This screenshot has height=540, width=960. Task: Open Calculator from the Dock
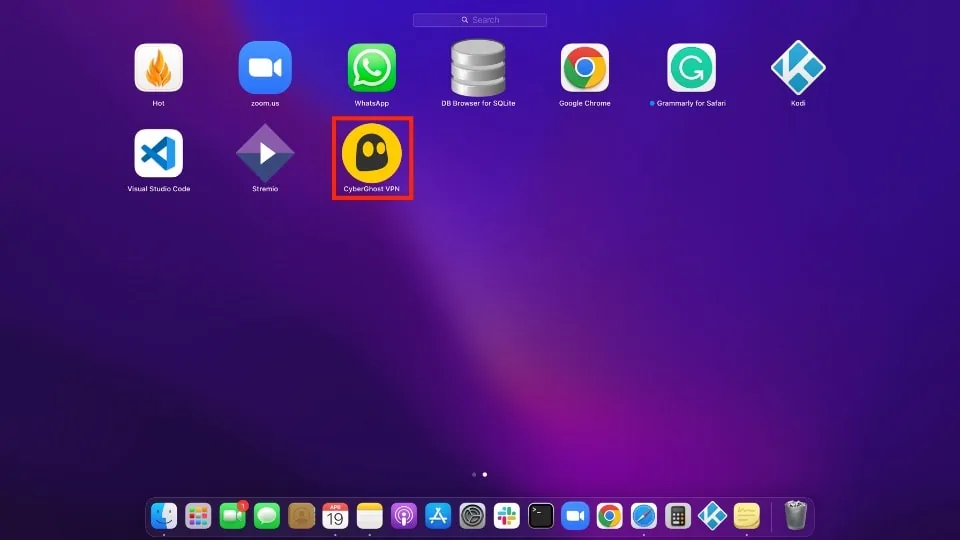pos(678,516)
